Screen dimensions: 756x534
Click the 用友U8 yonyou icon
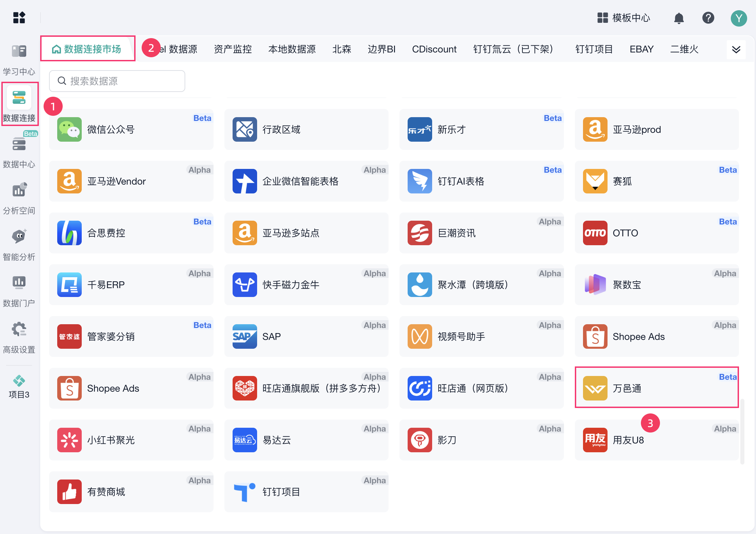point(595,440)
